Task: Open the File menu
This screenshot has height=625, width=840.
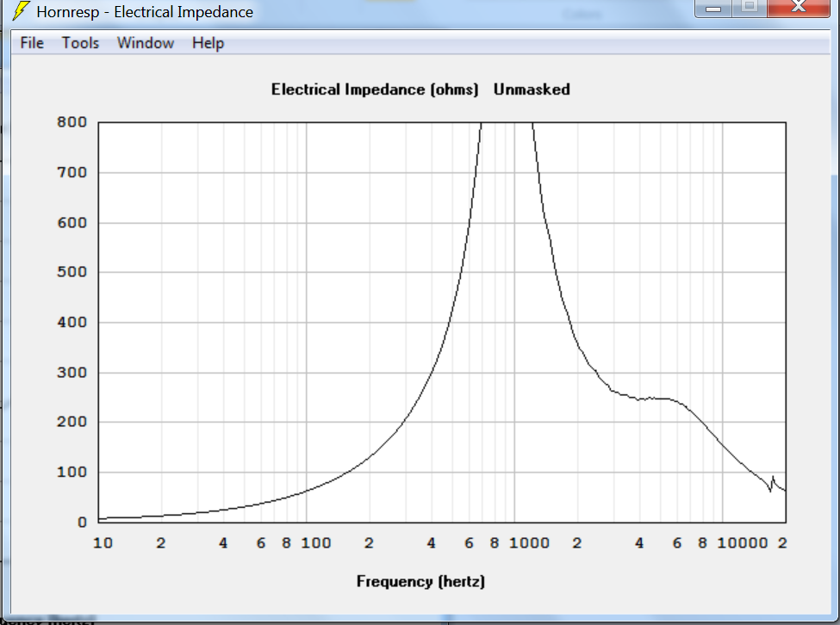Action: 32,43
